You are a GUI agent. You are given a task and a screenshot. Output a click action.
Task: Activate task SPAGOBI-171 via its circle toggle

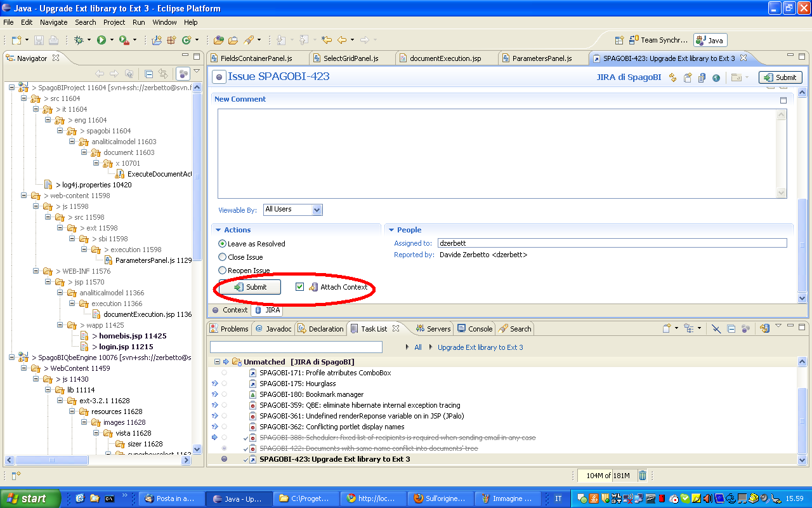click(224, 373)
